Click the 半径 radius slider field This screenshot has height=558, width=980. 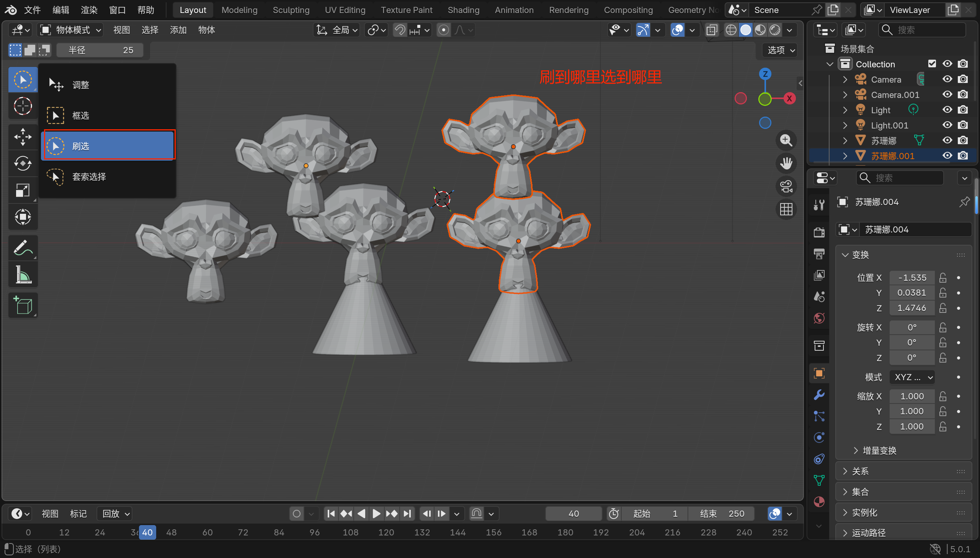pos(100,50)
